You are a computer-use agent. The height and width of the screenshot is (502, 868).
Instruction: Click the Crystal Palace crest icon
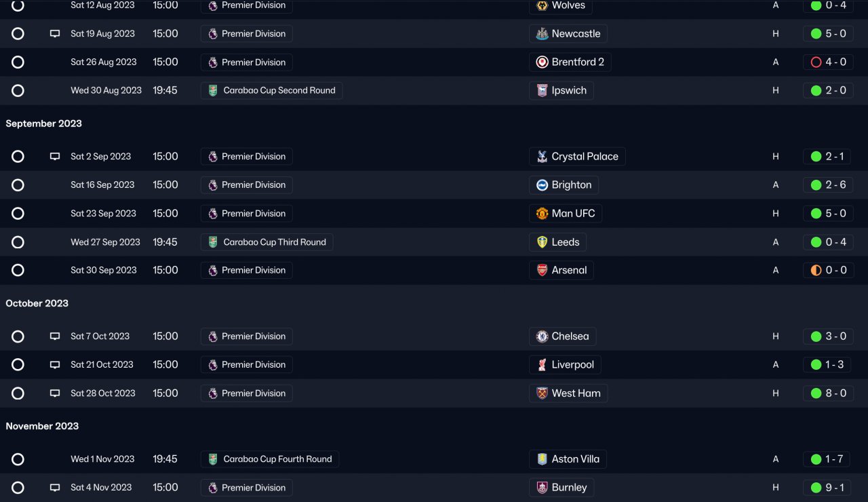pos(542,157)
